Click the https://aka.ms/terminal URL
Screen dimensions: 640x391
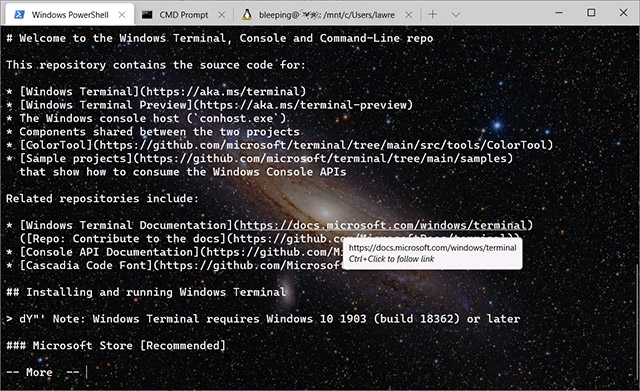222,91
